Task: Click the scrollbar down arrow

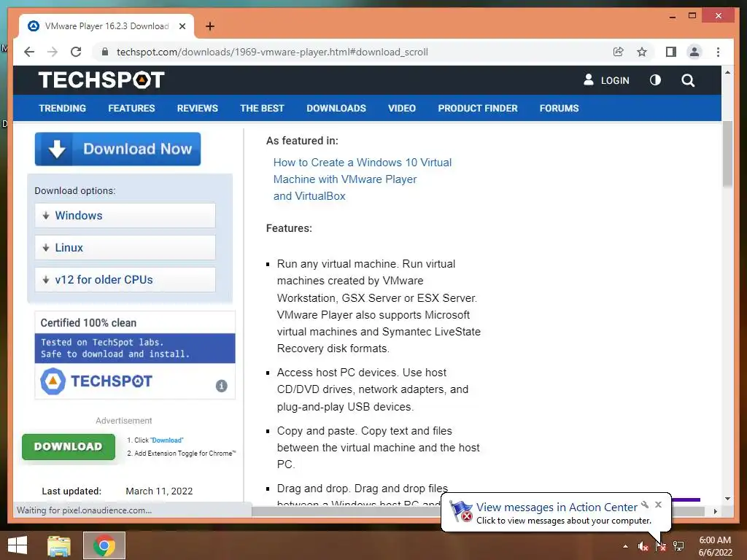Action: [x=727, y=499]
